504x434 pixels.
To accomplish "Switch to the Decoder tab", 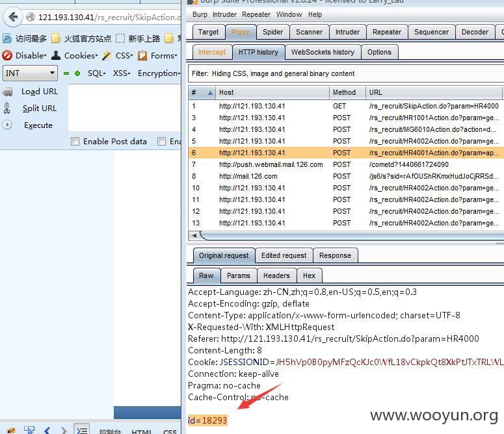I will [x=475, y=32].
